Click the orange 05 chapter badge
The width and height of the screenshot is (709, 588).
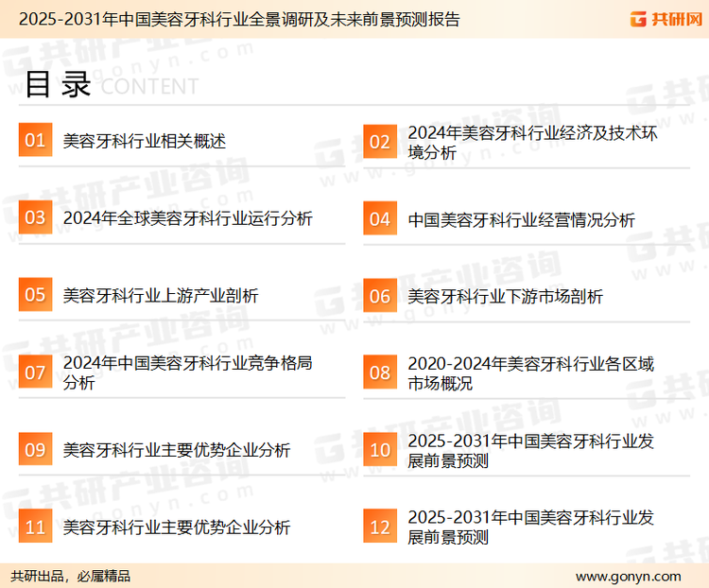35,294
